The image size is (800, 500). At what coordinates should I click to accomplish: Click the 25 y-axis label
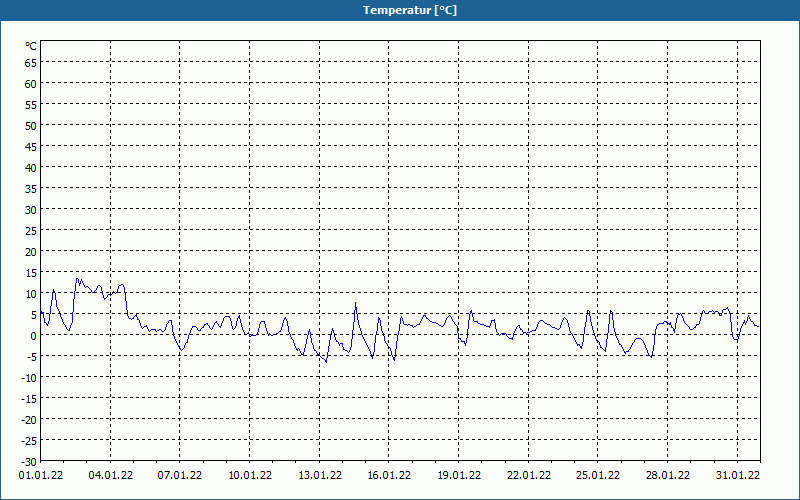(31, 231)
